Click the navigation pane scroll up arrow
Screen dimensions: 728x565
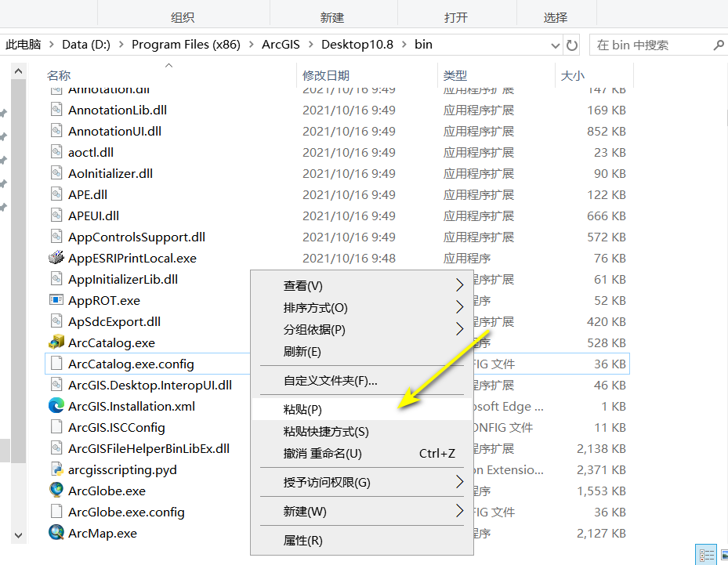point(18,71)
